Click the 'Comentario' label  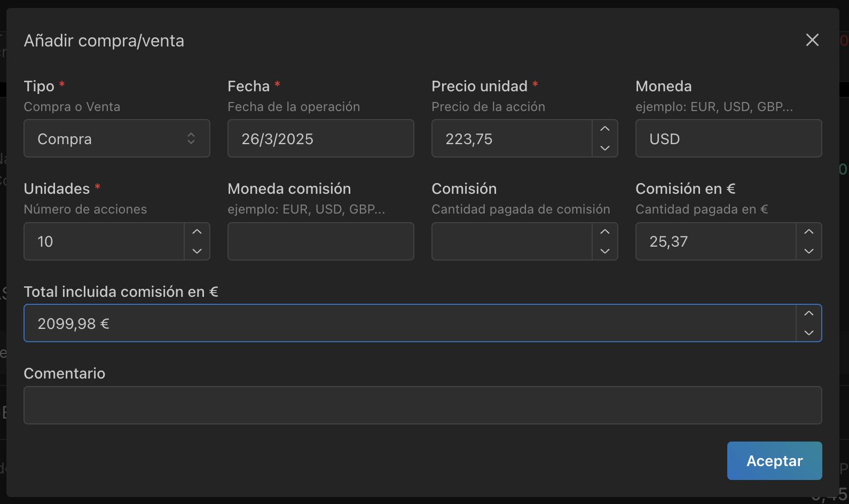pos(65,373)
